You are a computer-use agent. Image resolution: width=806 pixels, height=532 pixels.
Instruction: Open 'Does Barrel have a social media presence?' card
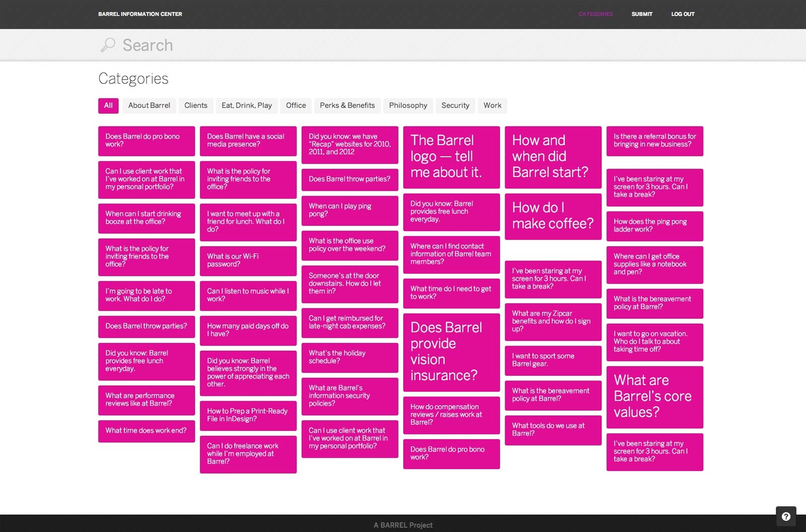coord(248,140)
